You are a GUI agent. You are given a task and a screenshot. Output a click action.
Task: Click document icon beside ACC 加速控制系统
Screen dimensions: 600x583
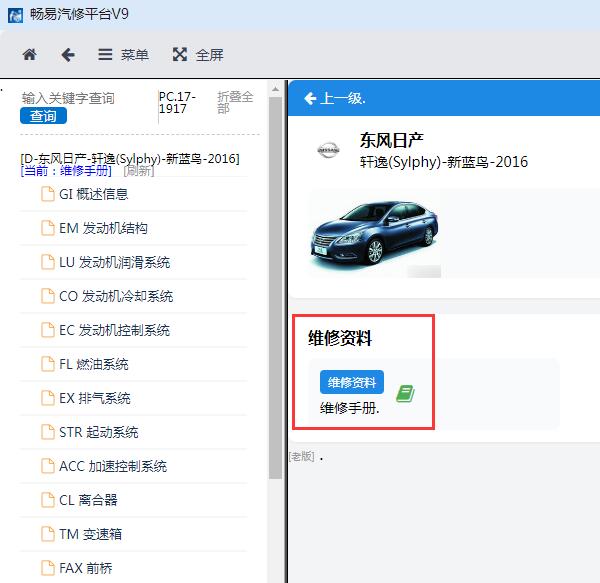48,466
